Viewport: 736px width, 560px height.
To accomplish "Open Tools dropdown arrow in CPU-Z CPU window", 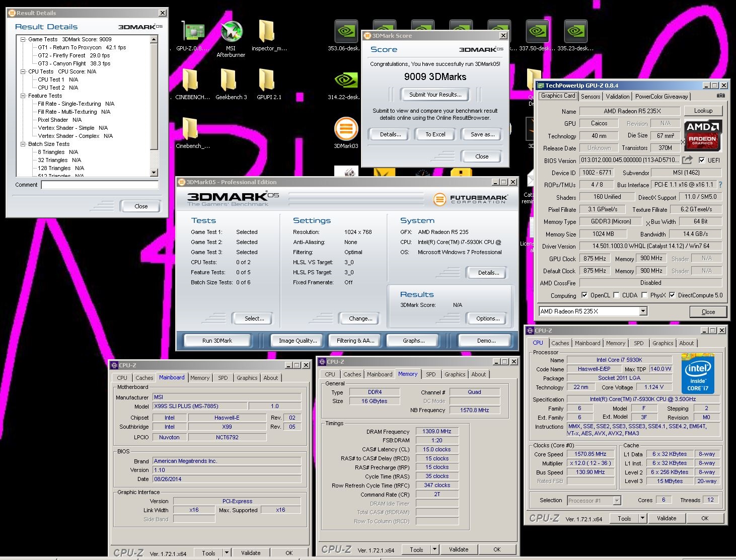I will [642, 518].
